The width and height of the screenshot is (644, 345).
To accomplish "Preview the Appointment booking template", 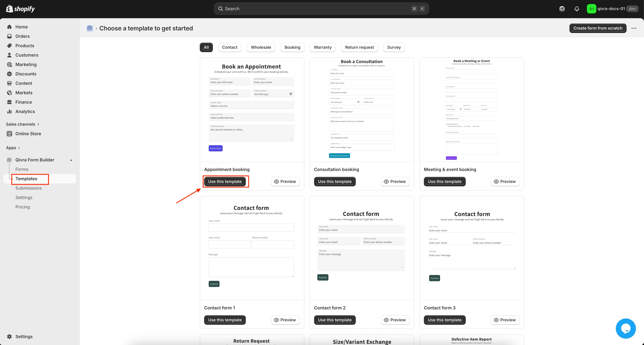I will (x=285, y=181).
